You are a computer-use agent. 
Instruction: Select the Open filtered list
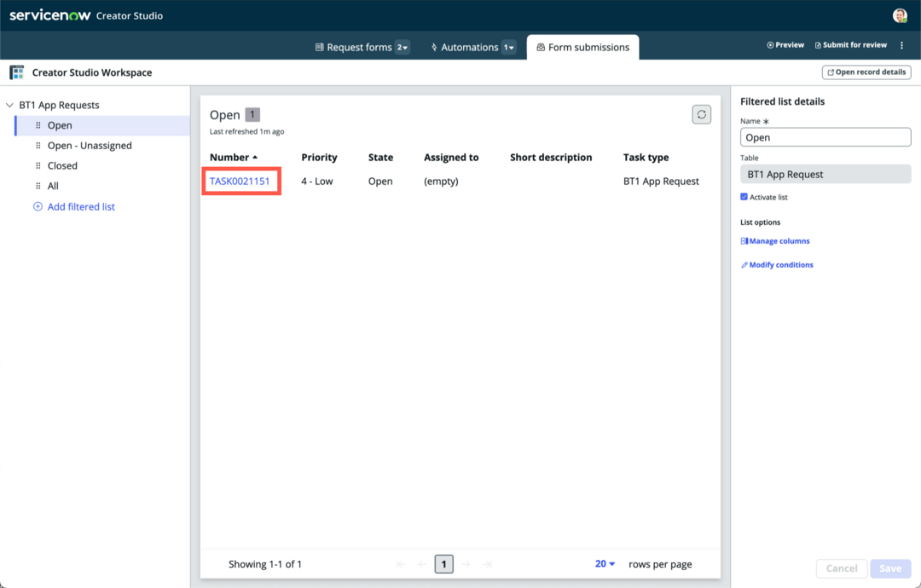pos(103,125)
